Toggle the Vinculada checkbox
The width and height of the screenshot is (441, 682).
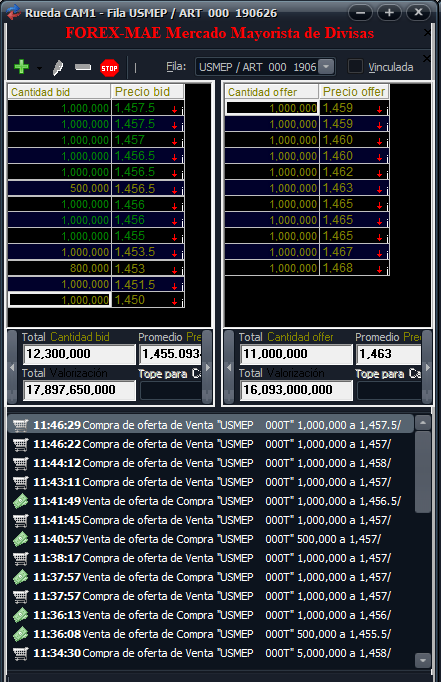[x=355, y=67]
